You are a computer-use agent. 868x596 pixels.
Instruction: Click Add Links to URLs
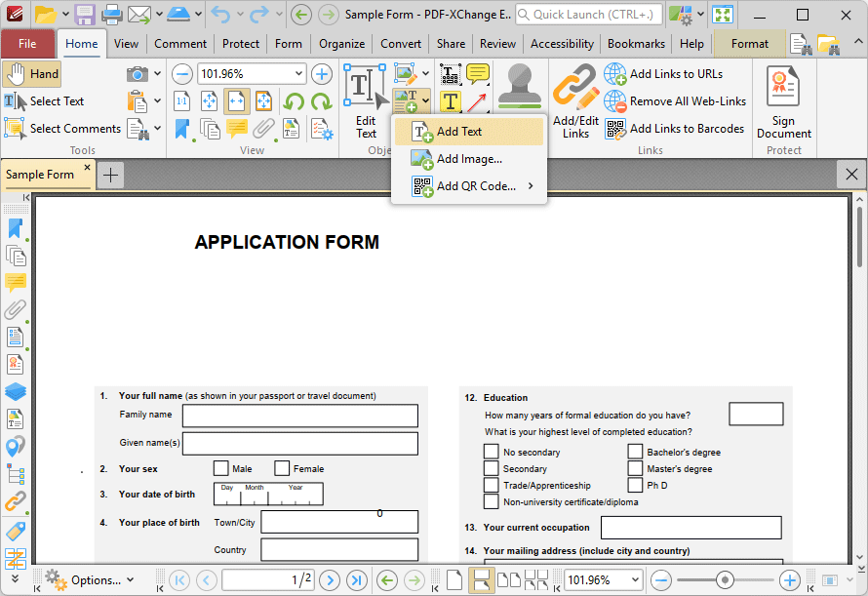coord(664,74)
